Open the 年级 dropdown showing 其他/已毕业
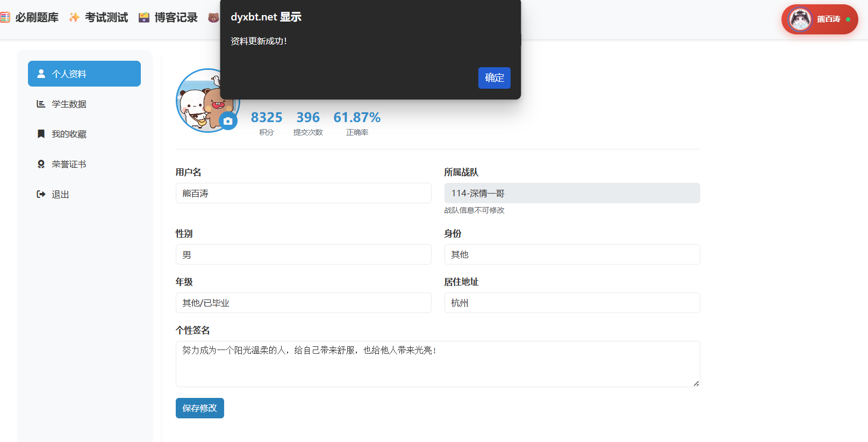This screenshot has width=868, height=442. [x=303, y=303]
